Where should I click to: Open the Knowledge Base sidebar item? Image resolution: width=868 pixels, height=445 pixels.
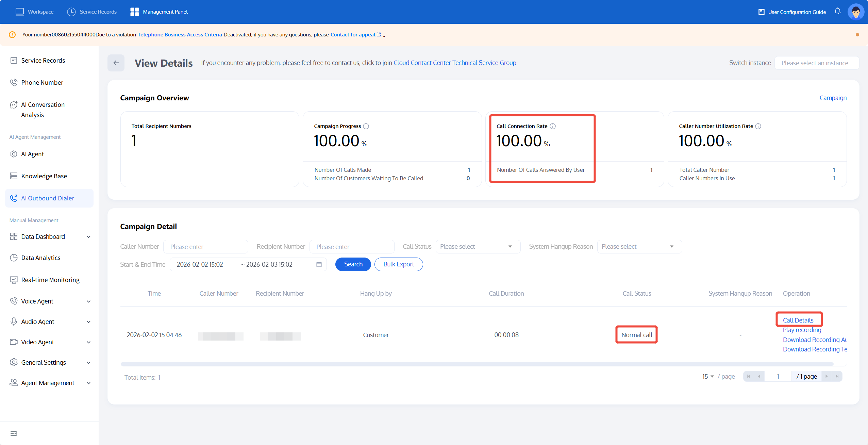click(44, 176)
